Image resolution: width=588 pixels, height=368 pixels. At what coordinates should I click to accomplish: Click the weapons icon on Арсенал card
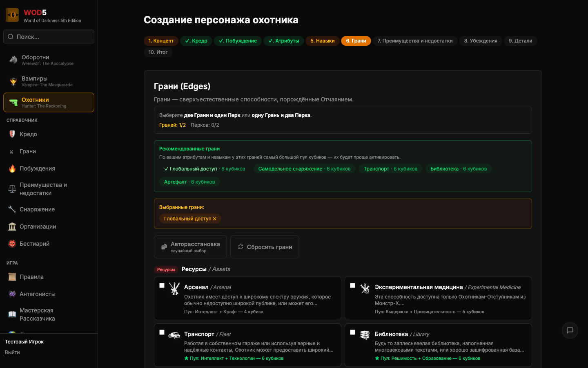(174, 289)
